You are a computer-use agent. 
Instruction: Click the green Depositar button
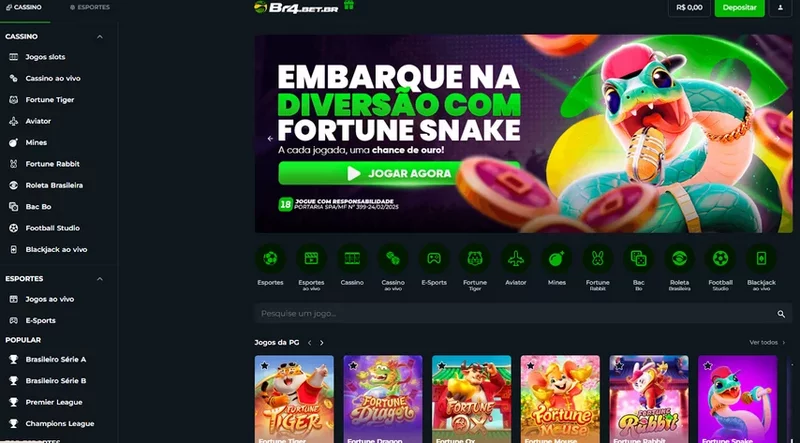coord(739,8)
